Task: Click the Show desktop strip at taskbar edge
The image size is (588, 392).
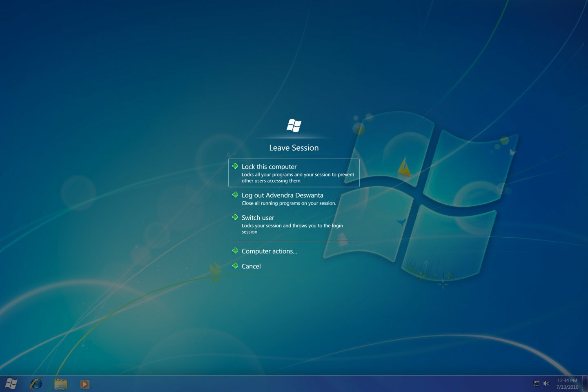Action: tap(585, 384)
